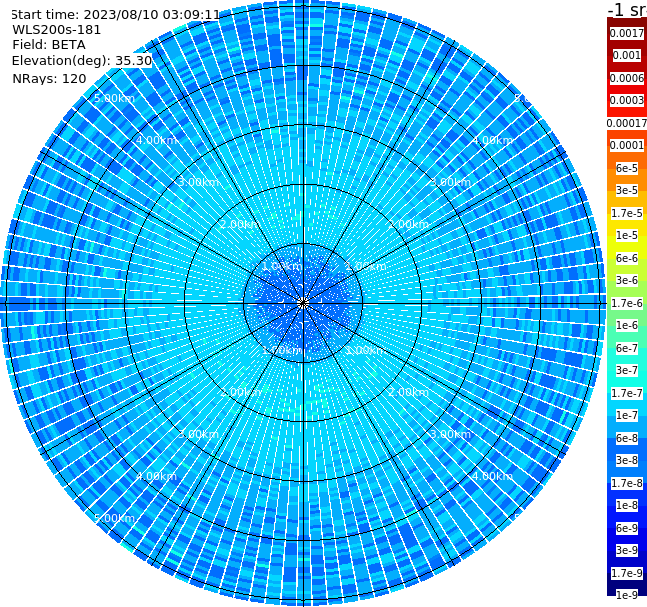This screenshot has width=647, height=607.
Task: Click the 'NRays: 120' label
Action: pyautogui.click(x=49, y=78)
